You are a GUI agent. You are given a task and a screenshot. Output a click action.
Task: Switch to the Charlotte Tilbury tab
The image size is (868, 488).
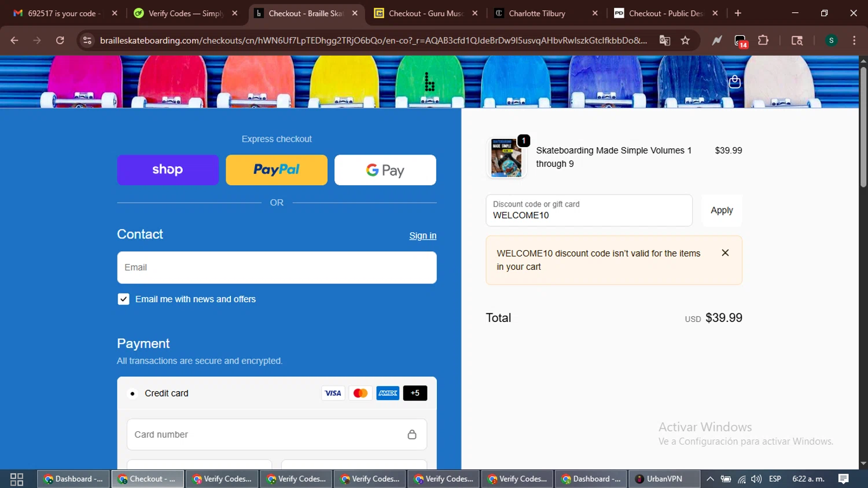point(546,13)
